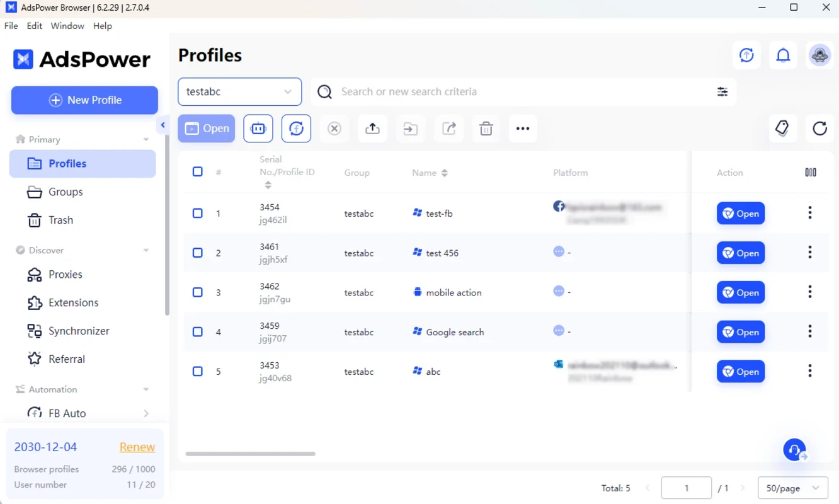Open the notifications bell
Screen dimensions: 839x504
tap(783, 55)
